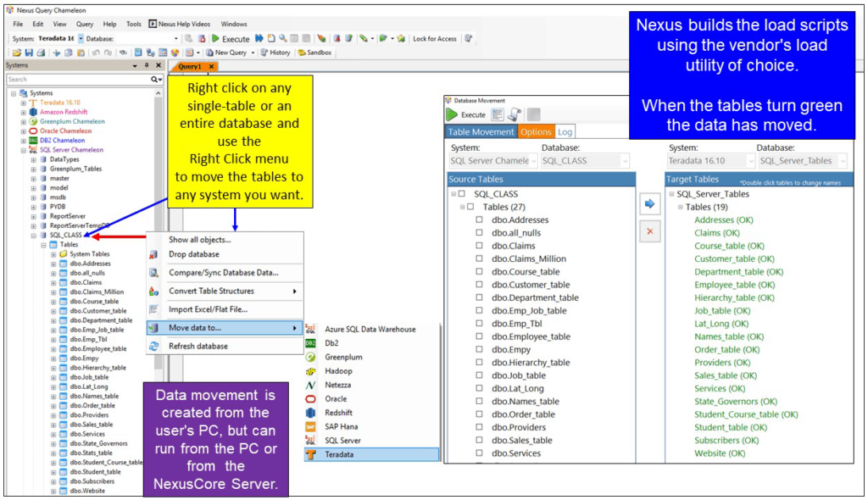
Task: Select the New Query toolbar icon
Action: 224,52
